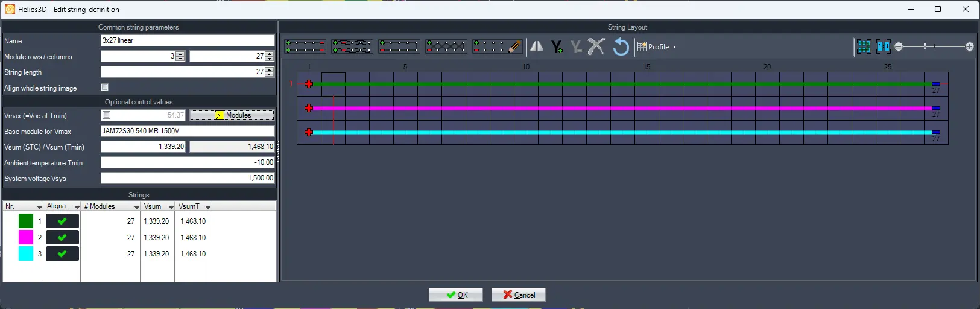Image resolution: width=980 pixels, height=309 pixels.
Task: Pick the crisscross string layout pattern icon
Action: [x=446, y=46]
